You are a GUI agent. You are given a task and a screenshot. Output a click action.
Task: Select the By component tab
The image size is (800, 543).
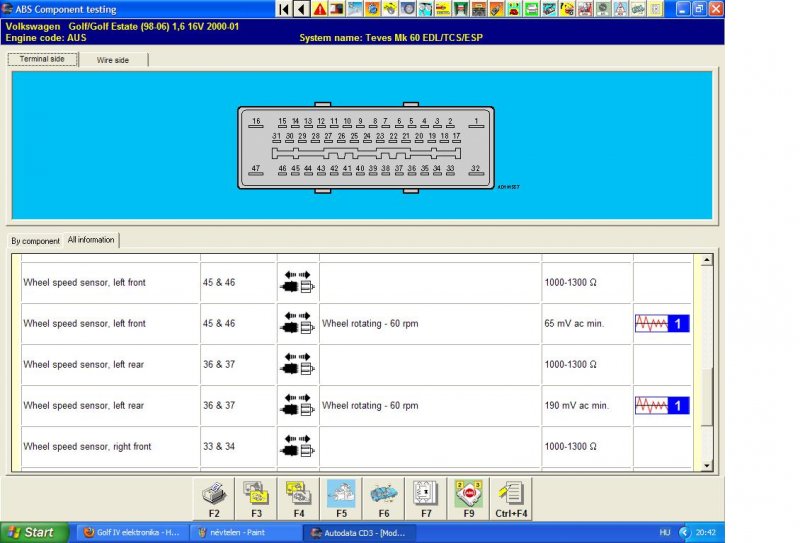tap(35, 241)
